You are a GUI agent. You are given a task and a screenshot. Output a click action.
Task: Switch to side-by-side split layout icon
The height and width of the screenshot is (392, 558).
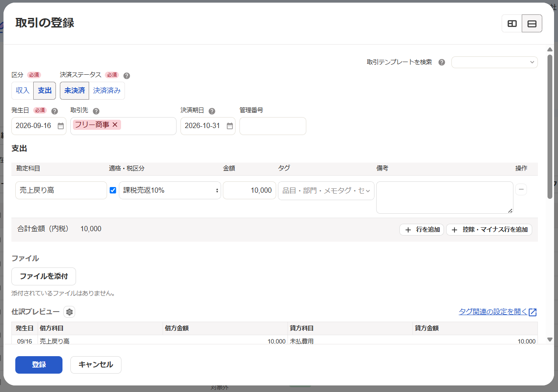point(512,24)
